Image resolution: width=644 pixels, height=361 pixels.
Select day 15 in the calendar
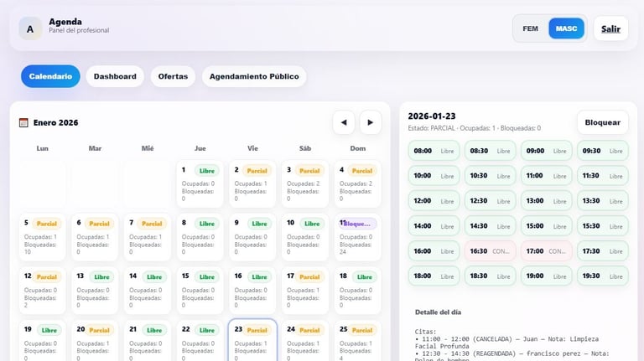(200, 291)
